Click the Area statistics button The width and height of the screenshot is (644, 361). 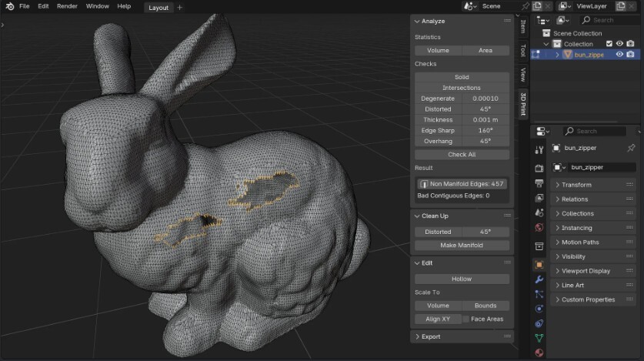pos(486,51)
